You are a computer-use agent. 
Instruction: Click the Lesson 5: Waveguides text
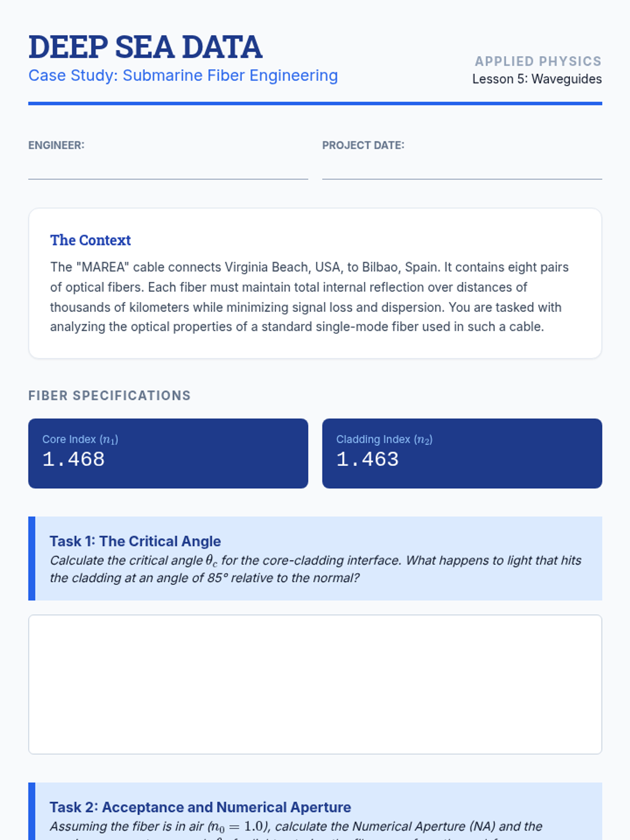click(x=537, y=79)
